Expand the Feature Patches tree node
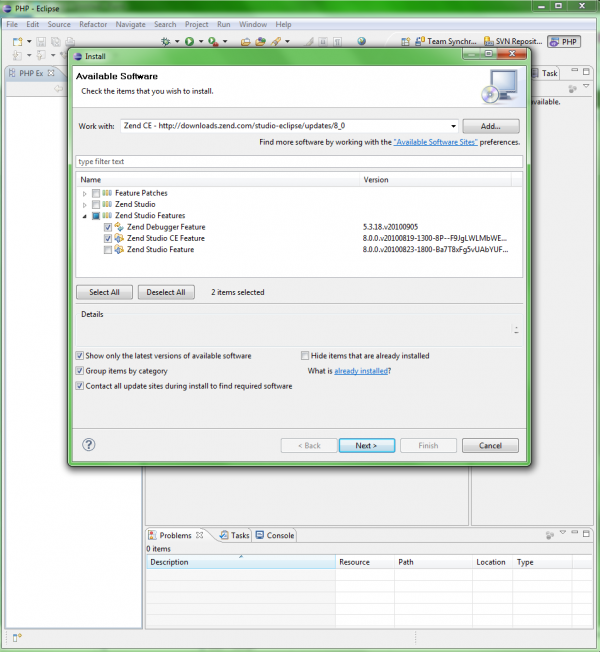 click(x=84, y=193)
